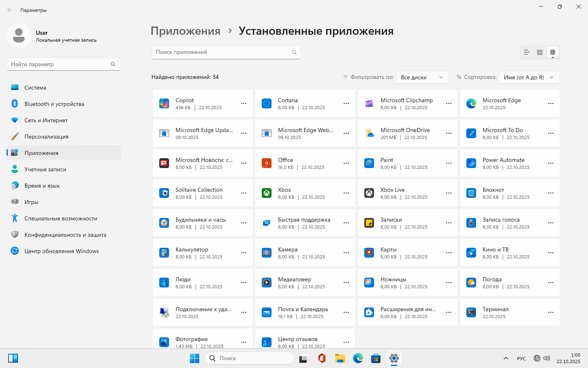
Task: Switch to grid view layout icon
Action: coord(539,52)
